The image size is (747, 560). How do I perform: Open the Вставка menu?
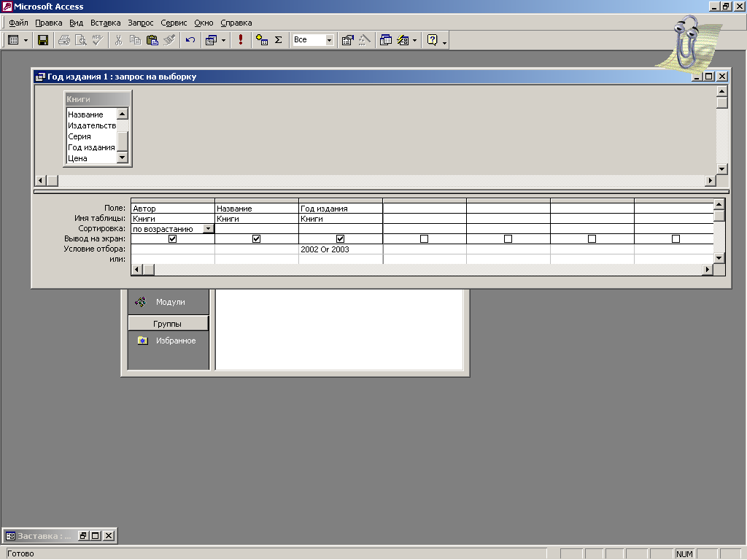[x=105, y=23]
